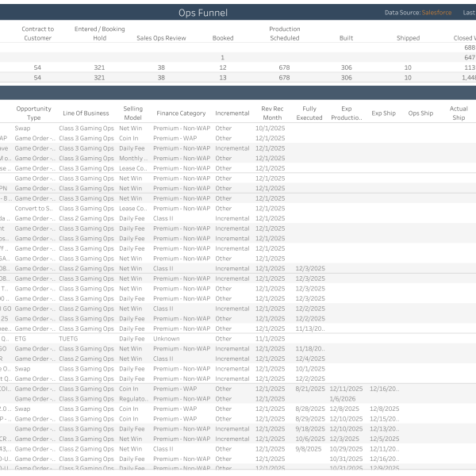
Task: Select the Exp Ship column header
Action: (x=383, y=113)
